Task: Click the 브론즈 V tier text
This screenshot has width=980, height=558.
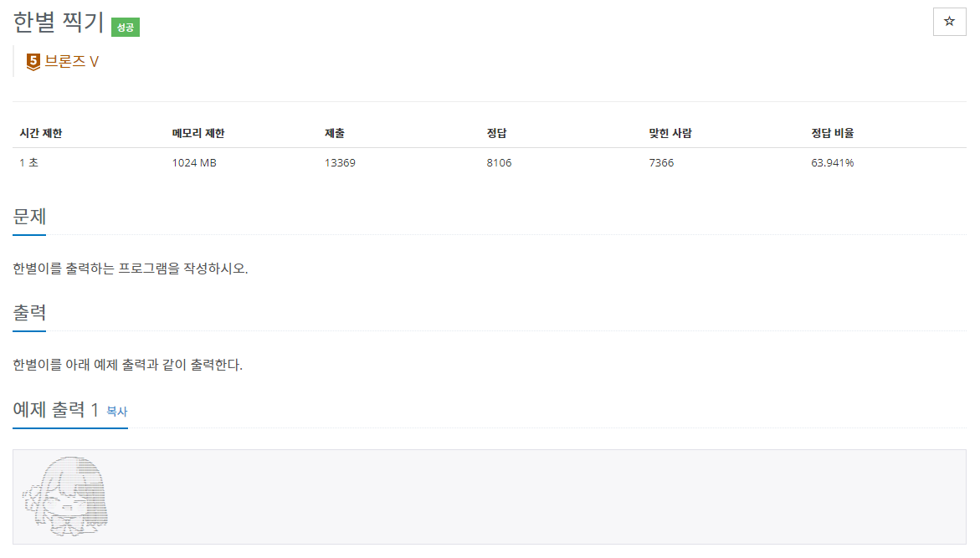Action: click(x=71, y=61)
